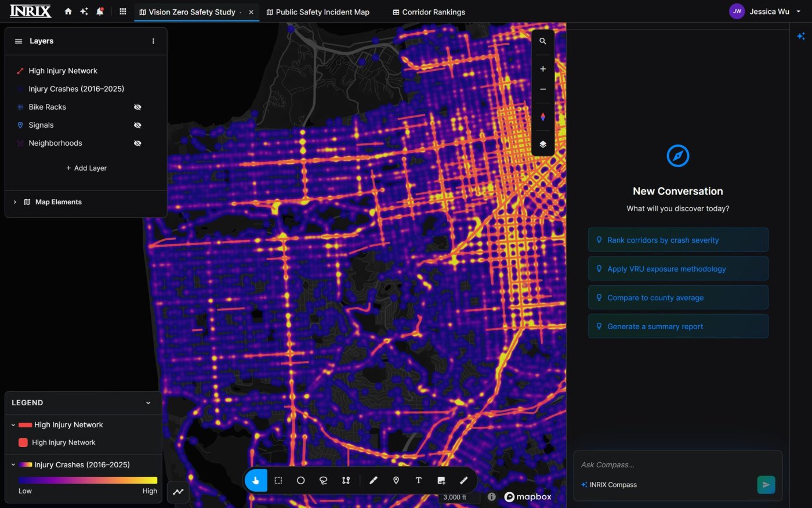Viewport: 812px width, 508px height.
Task: Click Add Layer button
Action: coord(86,168)
